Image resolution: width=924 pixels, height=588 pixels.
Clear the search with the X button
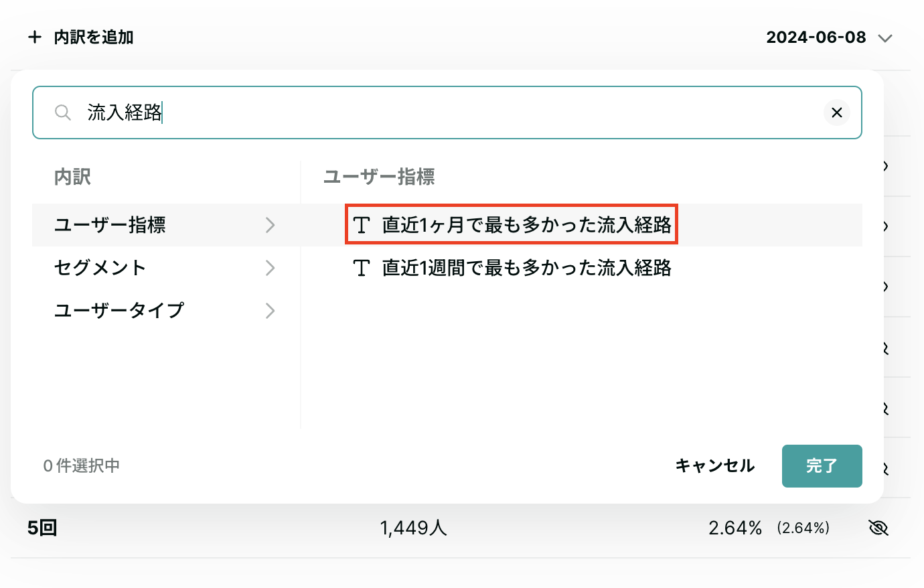coord(836,113)
